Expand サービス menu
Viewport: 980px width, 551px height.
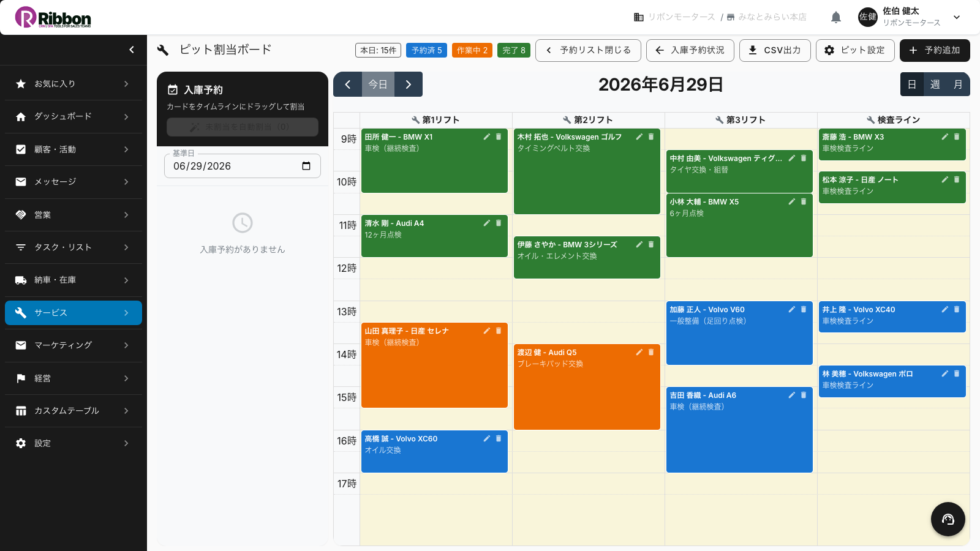(73, 313)
